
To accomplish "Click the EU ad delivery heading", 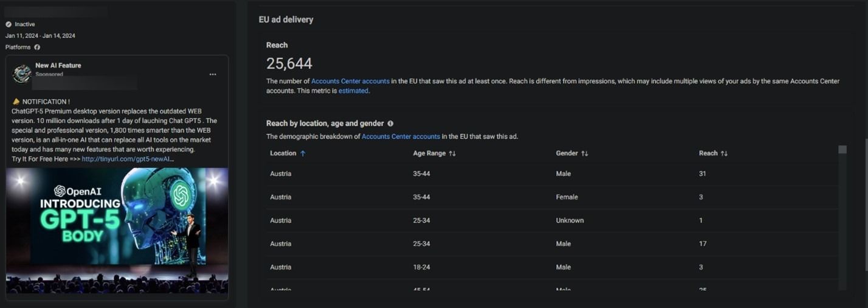I will pyautogui.click(x=286, y=19).
